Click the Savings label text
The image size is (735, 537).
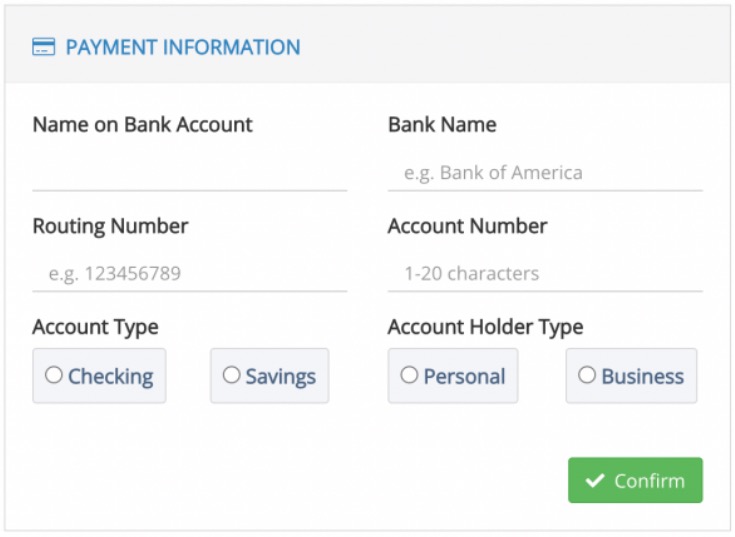281,377
